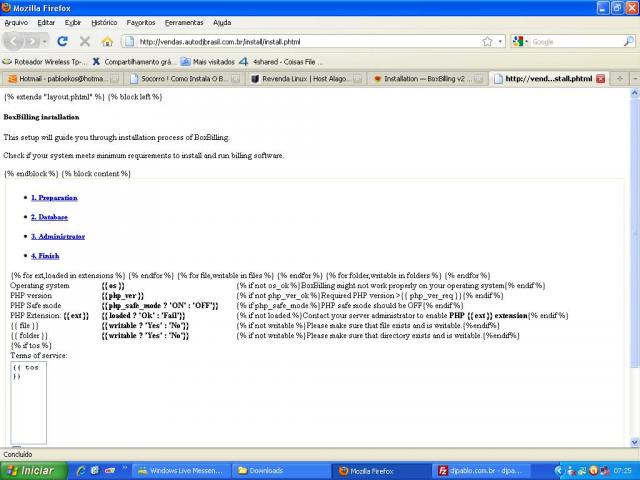Switch to Revenda Linux | Host Alago tab
Screen dimensions: 640x480
click(306, 79)
